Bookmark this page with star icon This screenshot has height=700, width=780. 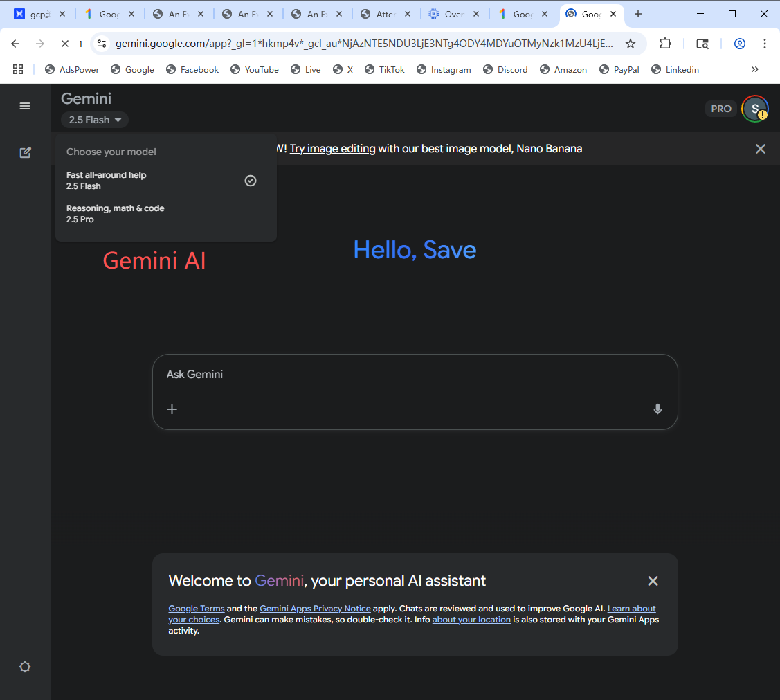(631, 44)
